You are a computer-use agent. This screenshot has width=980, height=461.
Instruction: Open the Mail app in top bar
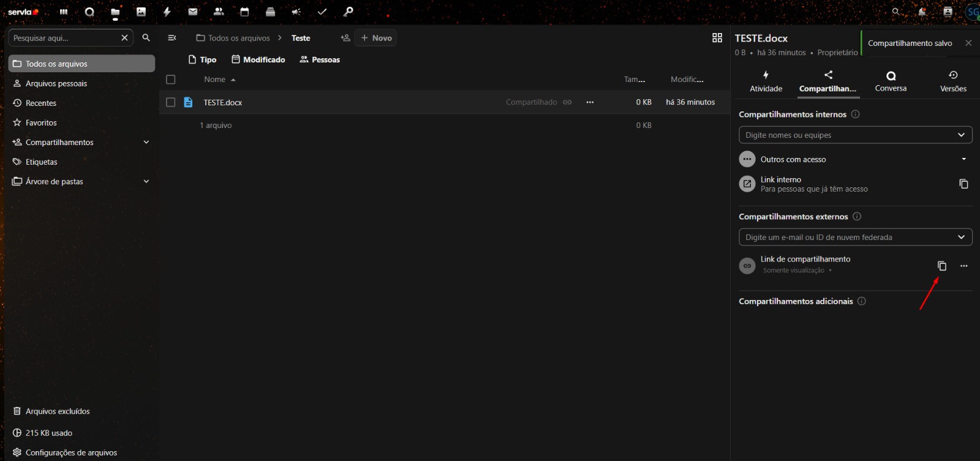point(193,12)
